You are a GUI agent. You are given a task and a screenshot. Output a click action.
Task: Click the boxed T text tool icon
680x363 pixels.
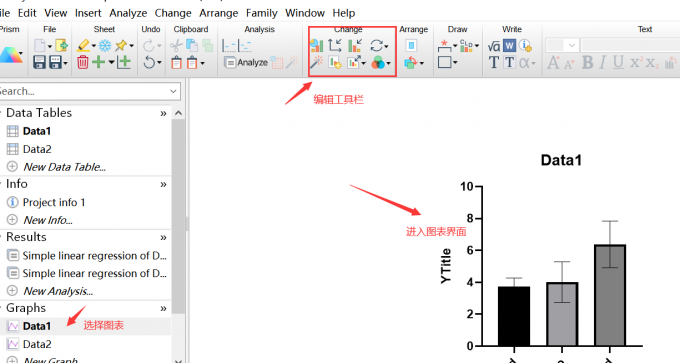510,62
